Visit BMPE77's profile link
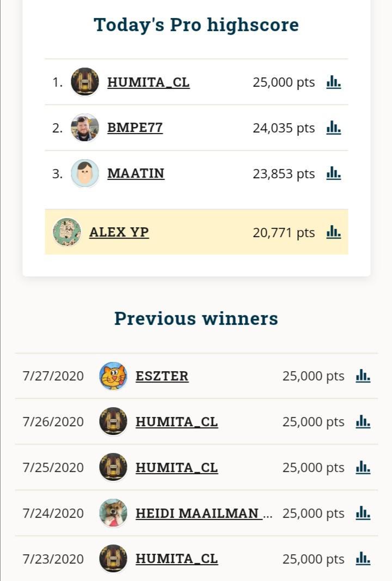 [135, 128]
